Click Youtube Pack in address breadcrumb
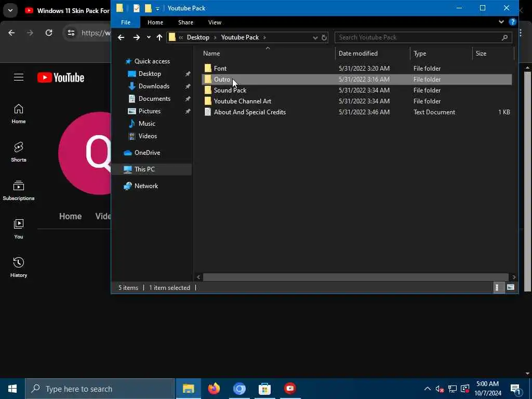This screenshot has width=532, height=399. coord(240,37)
